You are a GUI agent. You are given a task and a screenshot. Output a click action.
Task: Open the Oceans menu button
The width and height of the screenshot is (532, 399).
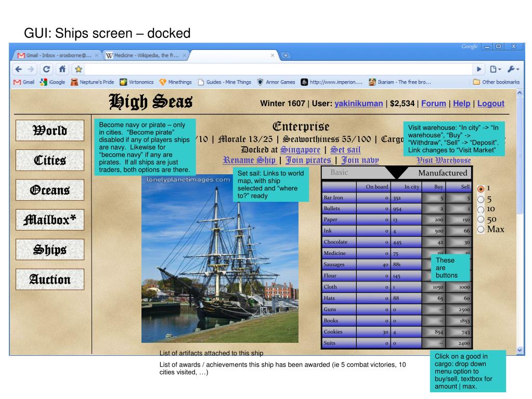point(50,190)
